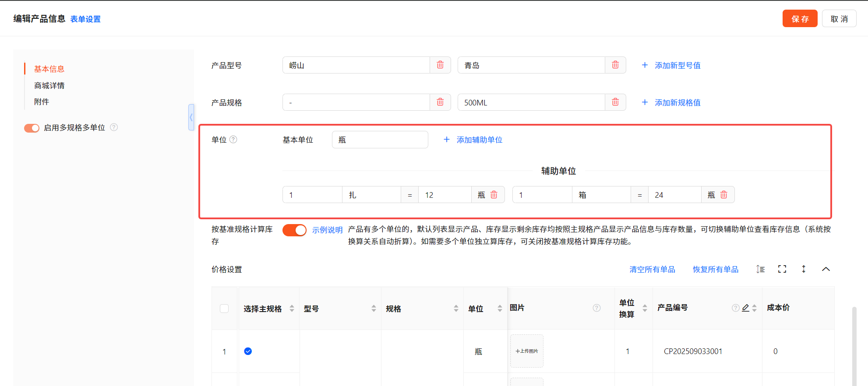Delete the 崂山 product model value
Viewport: 868px width, 386px height.
pos(440,65)
